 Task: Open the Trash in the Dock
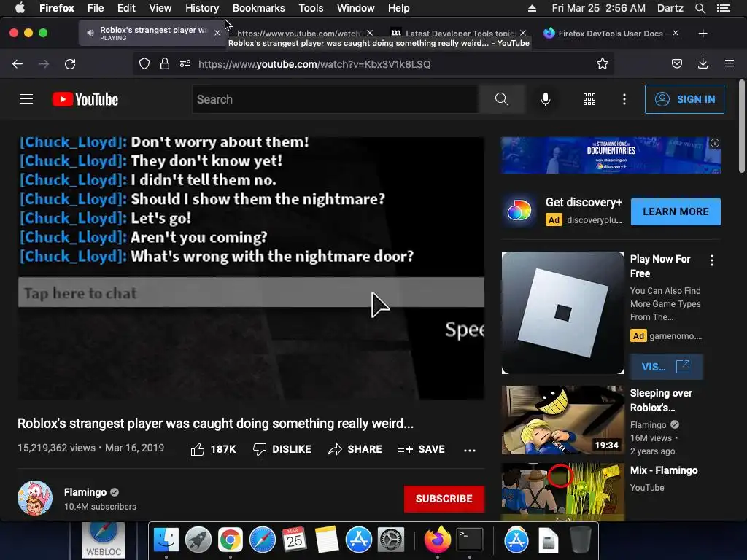(x=581, y=540)
